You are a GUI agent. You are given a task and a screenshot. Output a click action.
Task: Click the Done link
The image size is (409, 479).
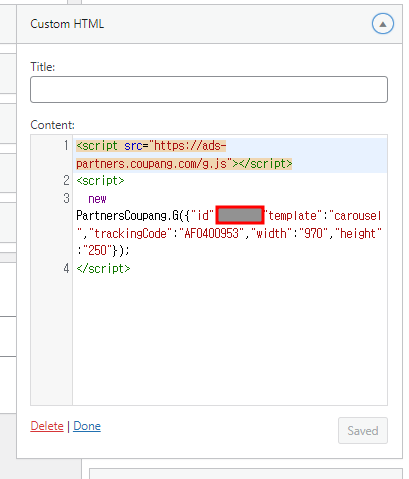pyautogui.click(x=87, y=426)
